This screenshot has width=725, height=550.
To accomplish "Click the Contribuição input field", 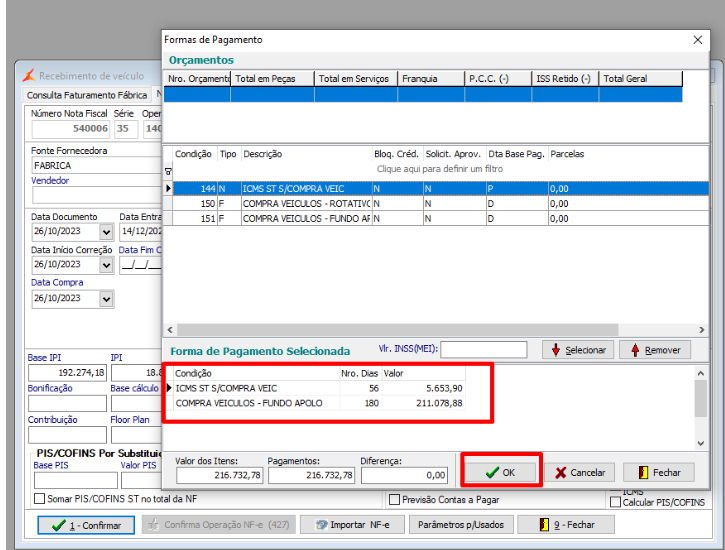I will (68, 435).
